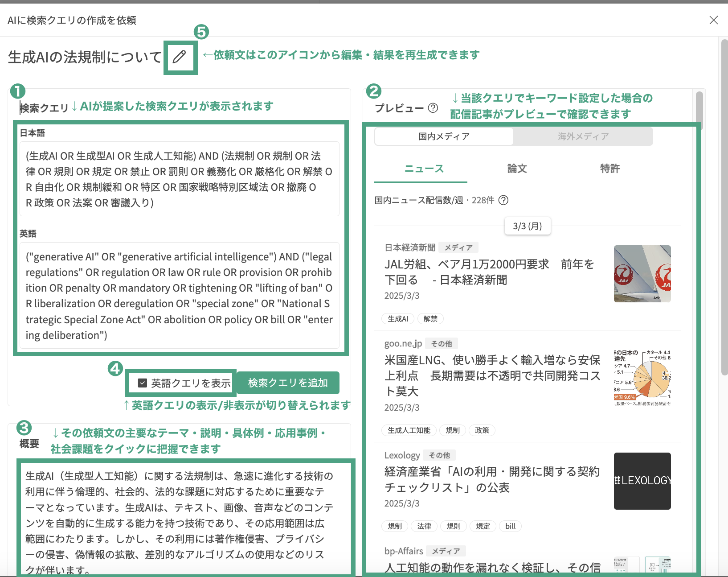
Task: Click the Japanese search query text box
Action: (x=179, y=179)
